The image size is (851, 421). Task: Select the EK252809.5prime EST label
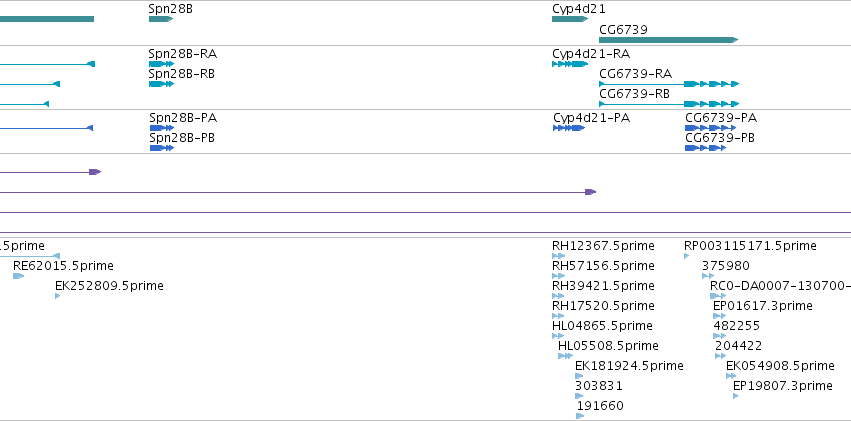point(109,286)
